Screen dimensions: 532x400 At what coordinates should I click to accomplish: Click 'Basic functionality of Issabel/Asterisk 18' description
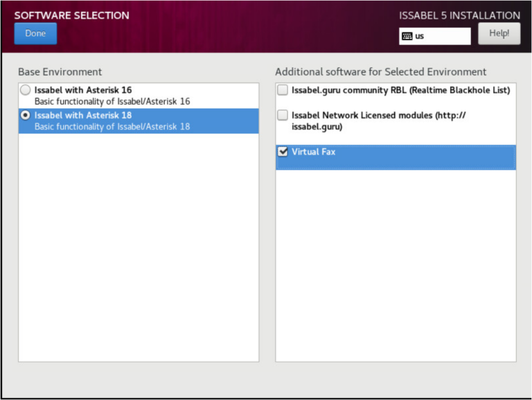click(112, 127)
